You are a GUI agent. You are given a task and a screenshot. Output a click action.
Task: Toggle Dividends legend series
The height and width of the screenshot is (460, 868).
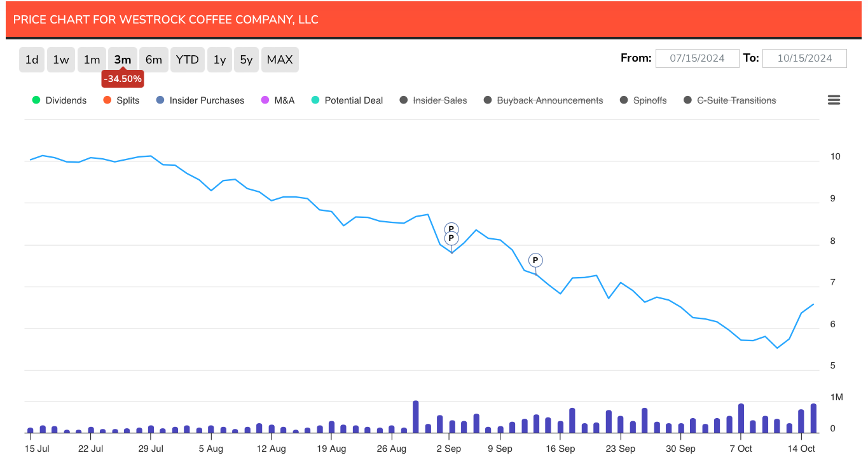click(x=59, y=100)
